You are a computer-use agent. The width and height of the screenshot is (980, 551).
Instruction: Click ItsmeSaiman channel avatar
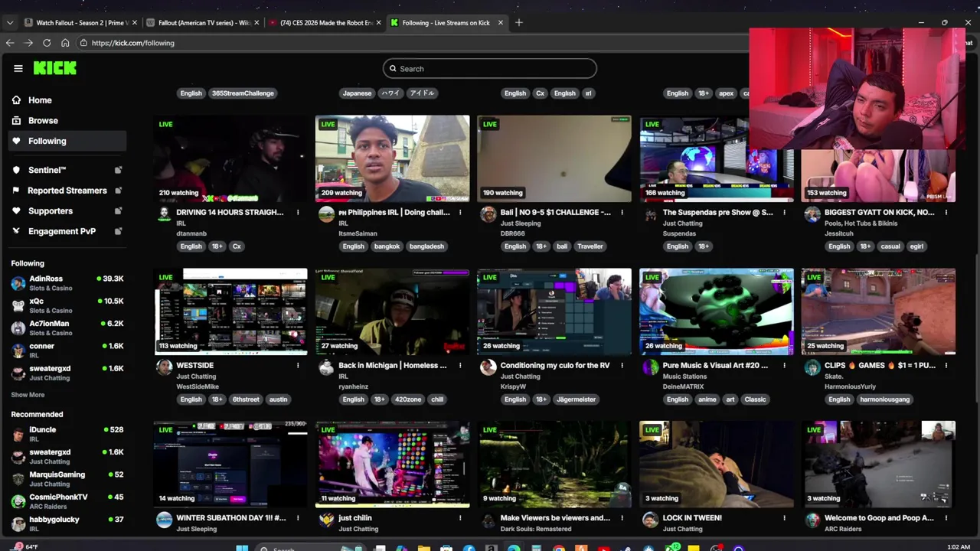[326, 214]
